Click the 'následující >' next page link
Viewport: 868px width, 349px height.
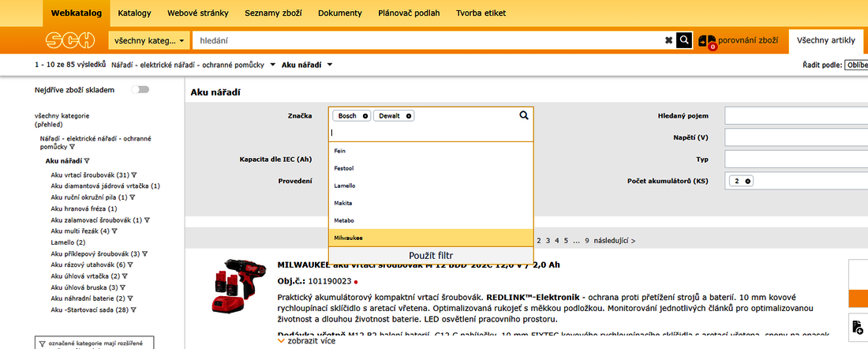point(615,241)
